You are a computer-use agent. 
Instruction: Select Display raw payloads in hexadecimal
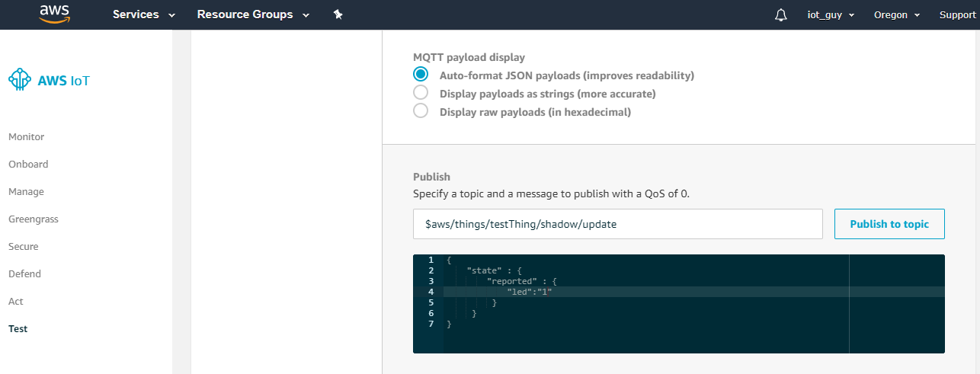(421, 111)
